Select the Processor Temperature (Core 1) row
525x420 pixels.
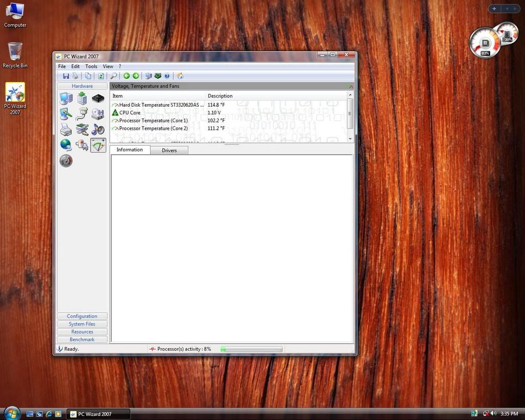click(x=153, y=121)
